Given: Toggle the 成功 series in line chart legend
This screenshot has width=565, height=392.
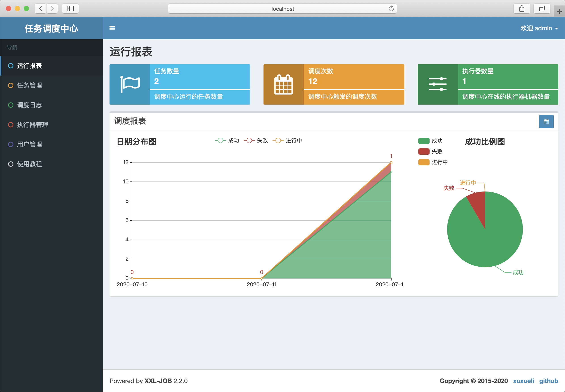Looking at the screenshot, I should 227,140.
